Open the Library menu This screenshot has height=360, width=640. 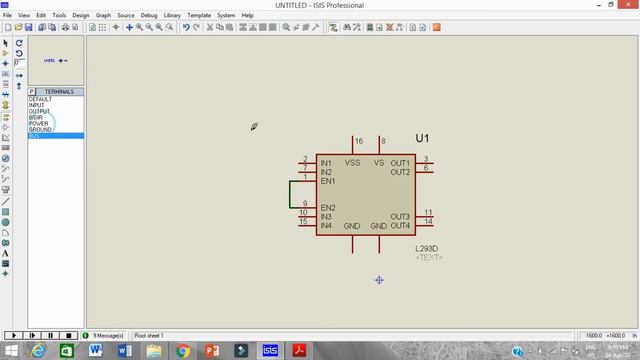[172, 15]
